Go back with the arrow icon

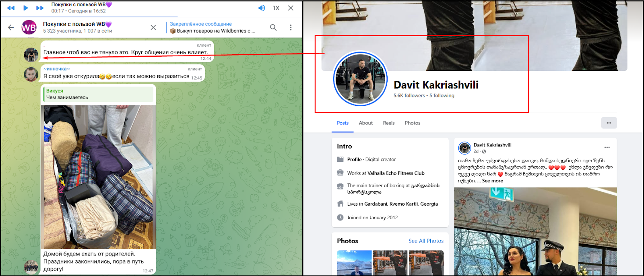[x=11, y=27]
